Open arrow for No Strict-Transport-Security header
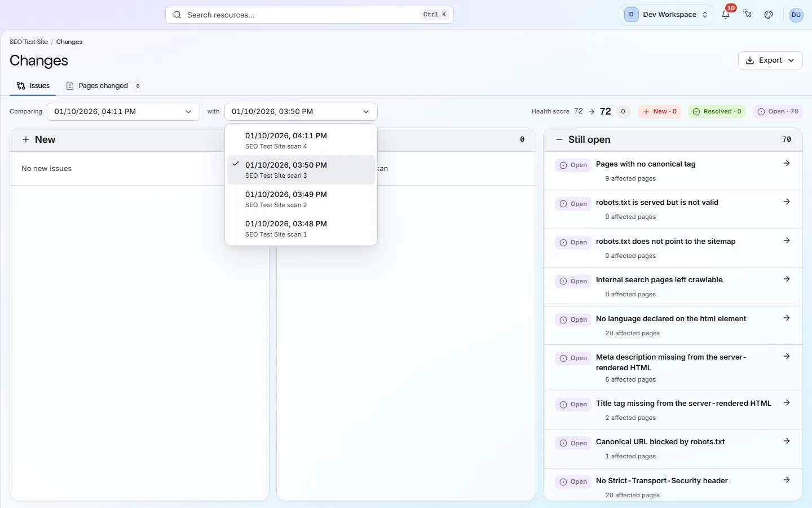Screen dimensions: 812x508 pos(787,480)
